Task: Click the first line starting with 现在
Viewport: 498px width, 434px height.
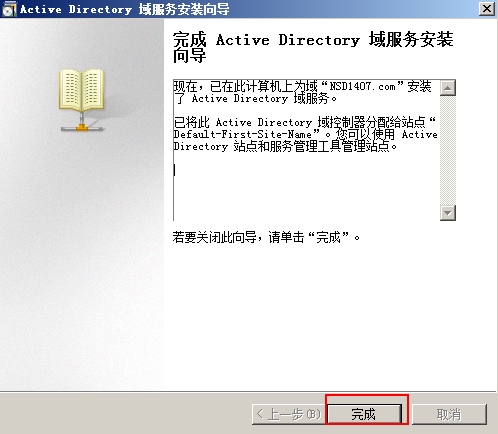Action: coord(303,87)
